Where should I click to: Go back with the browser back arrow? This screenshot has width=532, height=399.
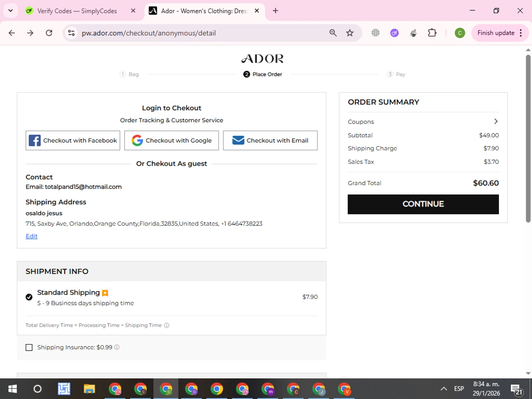[12, 33]
